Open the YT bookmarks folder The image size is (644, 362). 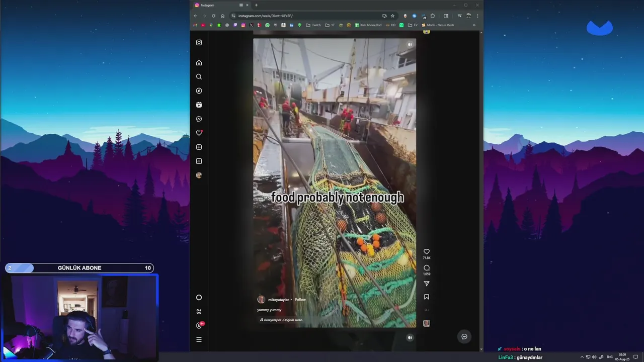(330, 25)
